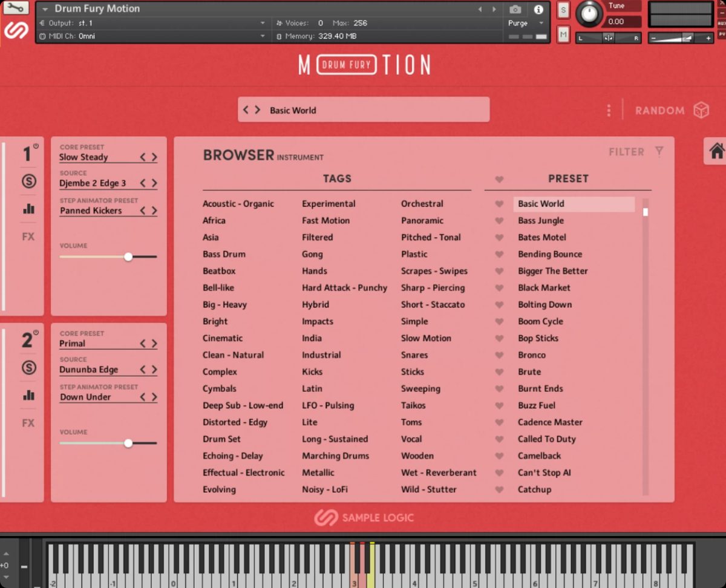Click the Tune knob

(589, 13)
